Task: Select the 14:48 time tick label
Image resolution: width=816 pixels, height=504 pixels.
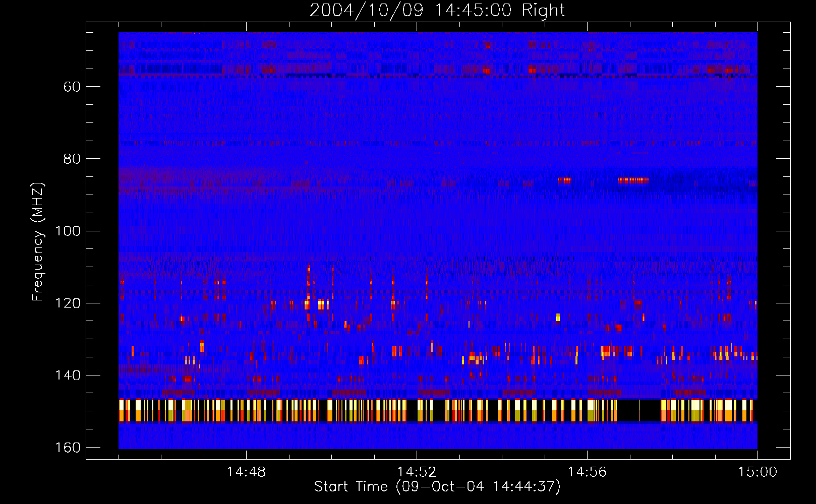Action: 246,472
